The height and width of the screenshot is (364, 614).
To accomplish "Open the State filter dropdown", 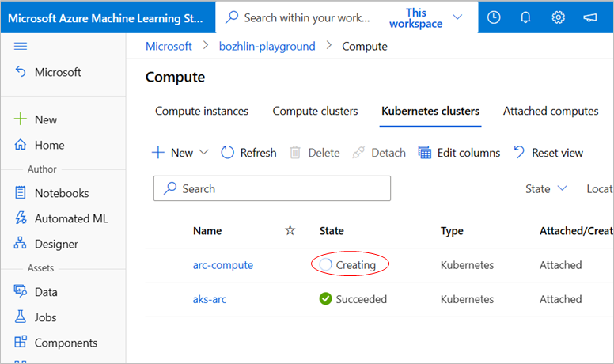I will pos(546,188).
